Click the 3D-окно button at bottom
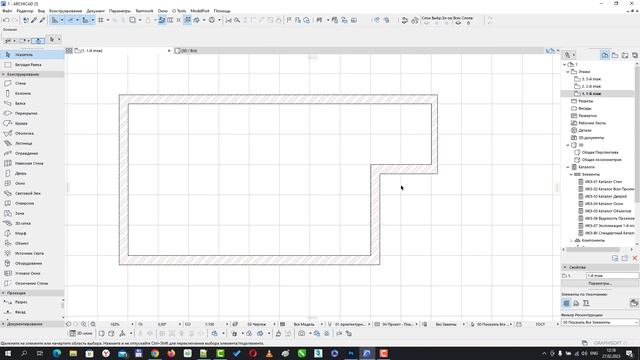The image size is (640, 360). (x=81, y=333)
